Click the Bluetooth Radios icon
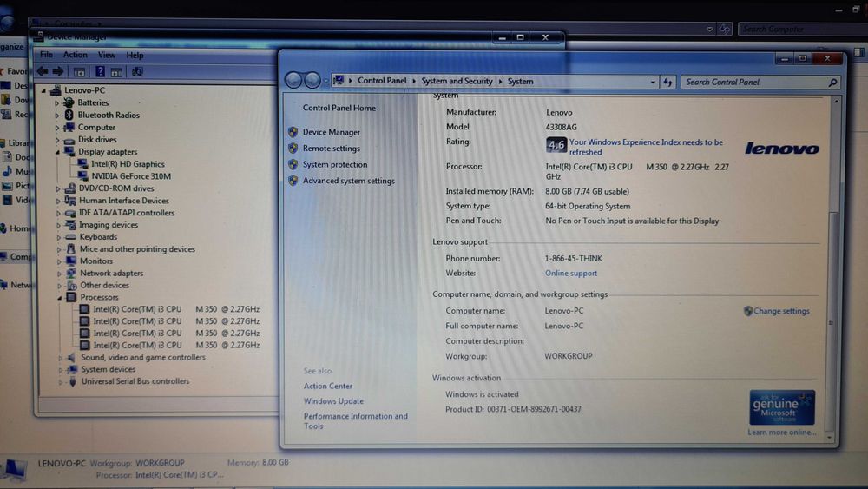Screen dimensions: 868x489 coord(69,115)
